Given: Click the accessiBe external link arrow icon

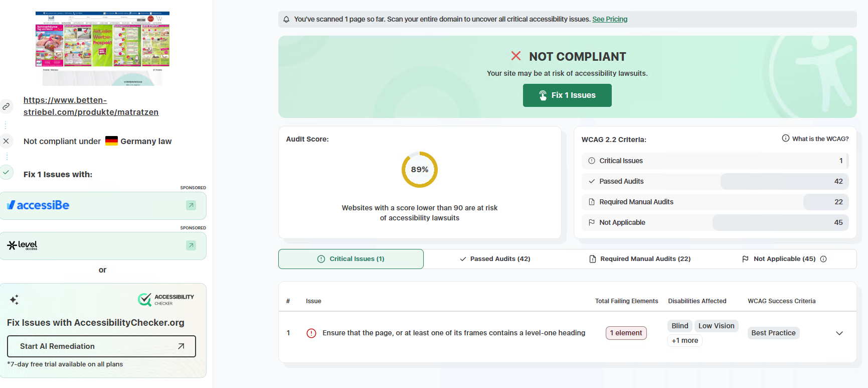Looking at the screenshot, I should (191, 205).
